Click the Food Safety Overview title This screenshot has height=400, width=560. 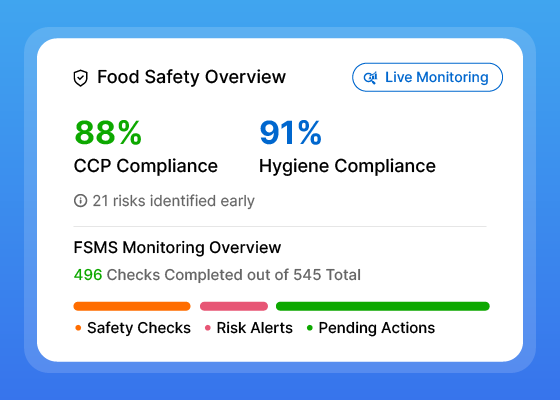[x=191, y=77]
